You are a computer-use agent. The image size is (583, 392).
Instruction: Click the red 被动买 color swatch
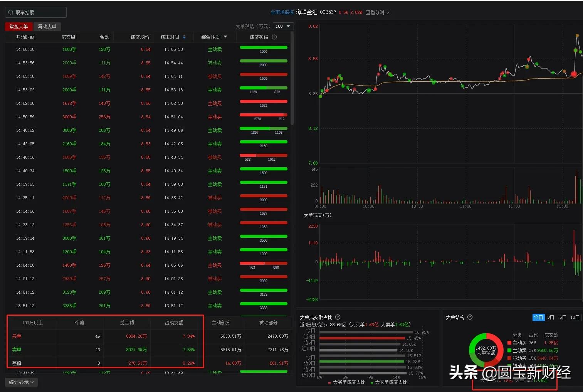[509, 358]
